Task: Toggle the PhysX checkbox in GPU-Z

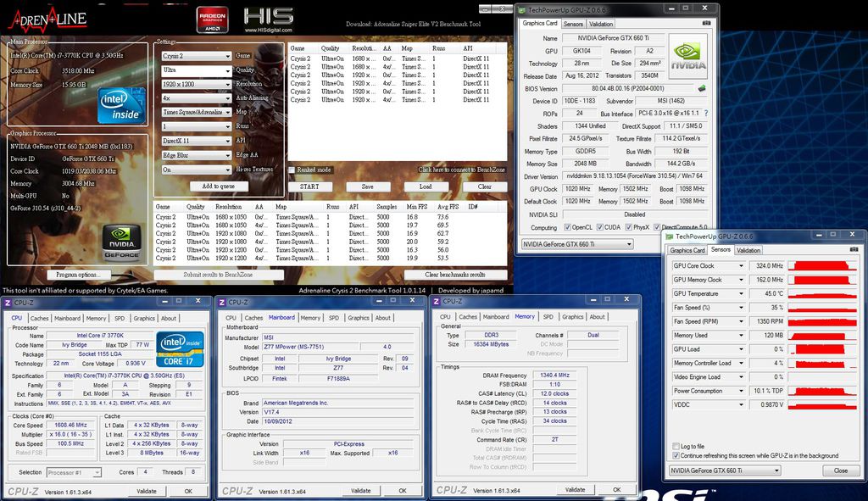Action: coord(628,227)
